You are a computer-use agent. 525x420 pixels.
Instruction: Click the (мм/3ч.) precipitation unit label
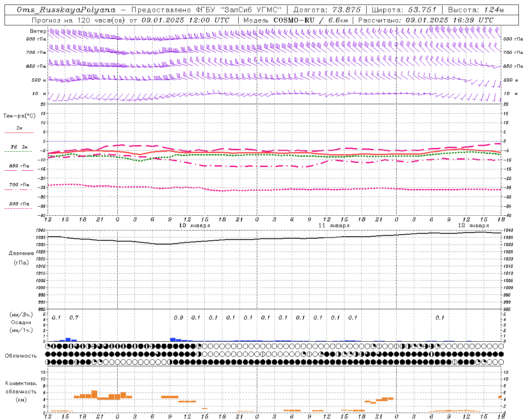click(x=21, y=315)
